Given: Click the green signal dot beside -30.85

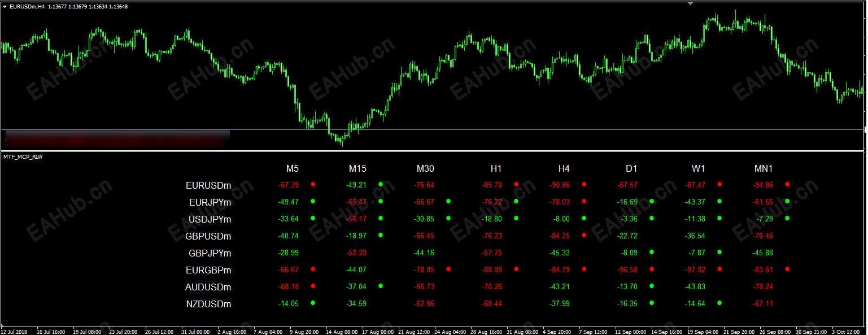Looking at the screenshot, I should tap(448, 218).
